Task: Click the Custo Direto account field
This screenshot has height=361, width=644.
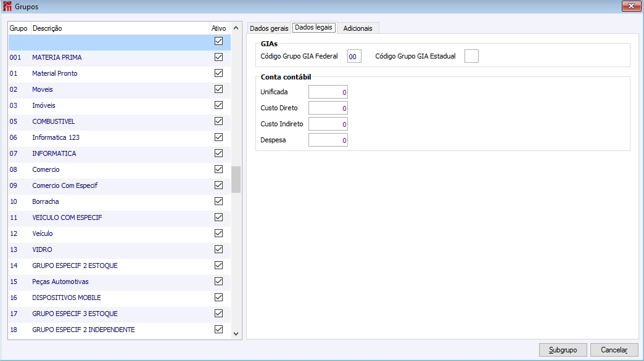Action: (x=328, y=108)
